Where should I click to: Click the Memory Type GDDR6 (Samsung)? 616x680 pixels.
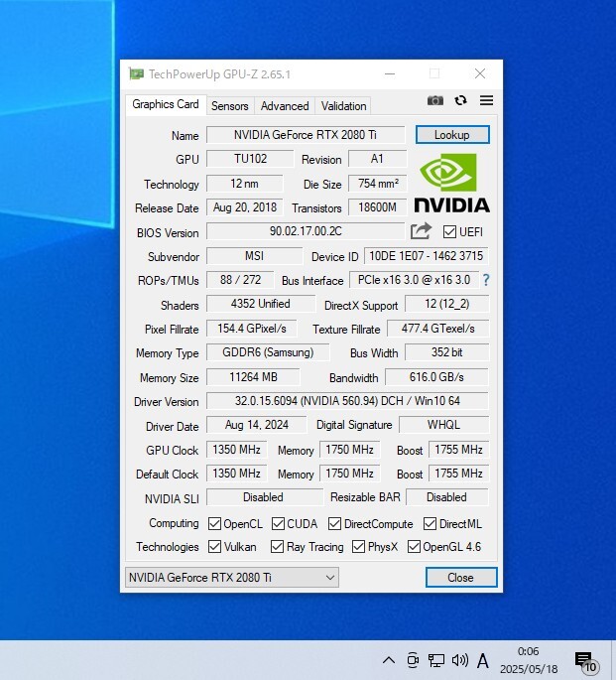point(268,352)
